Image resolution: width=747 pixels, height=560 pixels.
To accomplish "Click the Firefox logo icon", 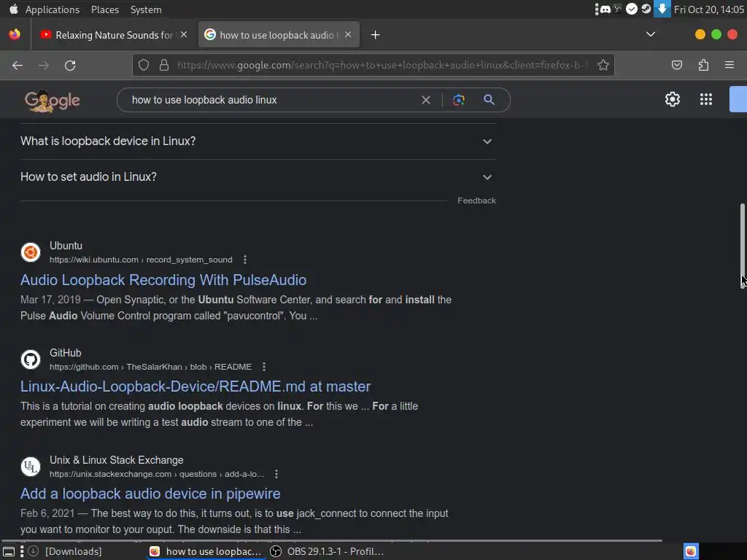I will click(15, 34).
